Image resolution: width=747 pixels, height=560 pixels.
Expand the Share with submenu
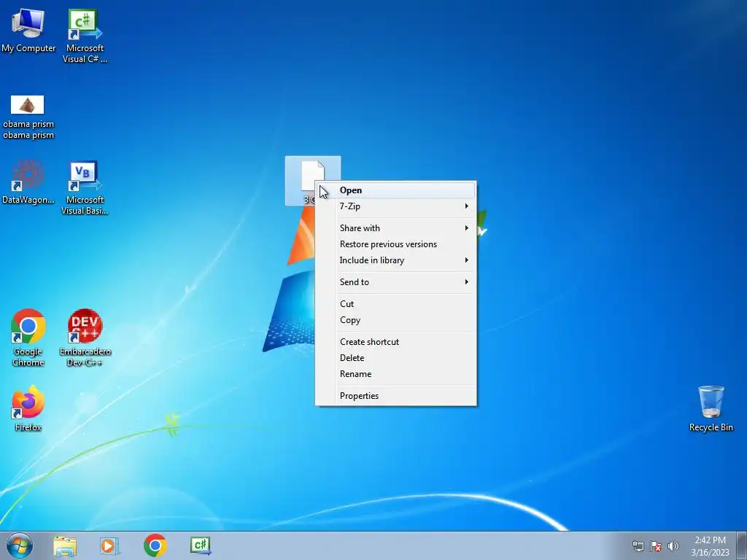click(396, 228)
